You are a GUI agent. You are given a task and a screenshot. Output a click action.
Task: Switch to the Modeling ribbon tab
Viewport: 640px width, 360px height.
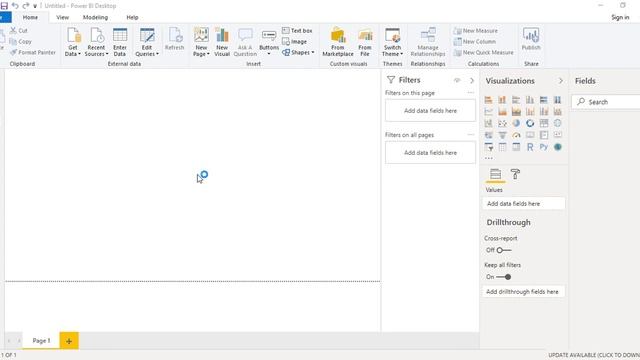(96, 18)
